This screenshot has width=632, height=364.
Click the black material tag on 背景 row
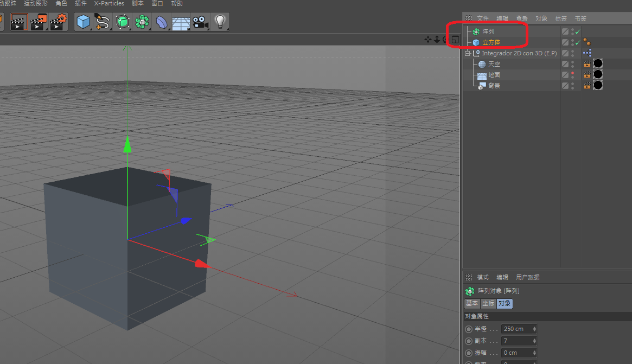(x=598, y=86)
